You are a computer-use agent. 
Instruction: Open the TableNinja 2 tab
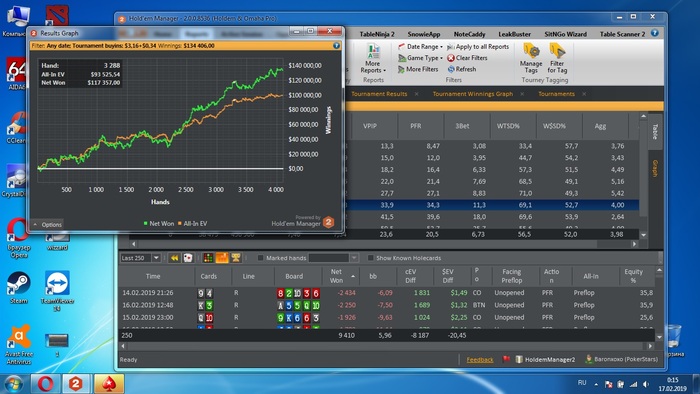[x=377, y=34]
